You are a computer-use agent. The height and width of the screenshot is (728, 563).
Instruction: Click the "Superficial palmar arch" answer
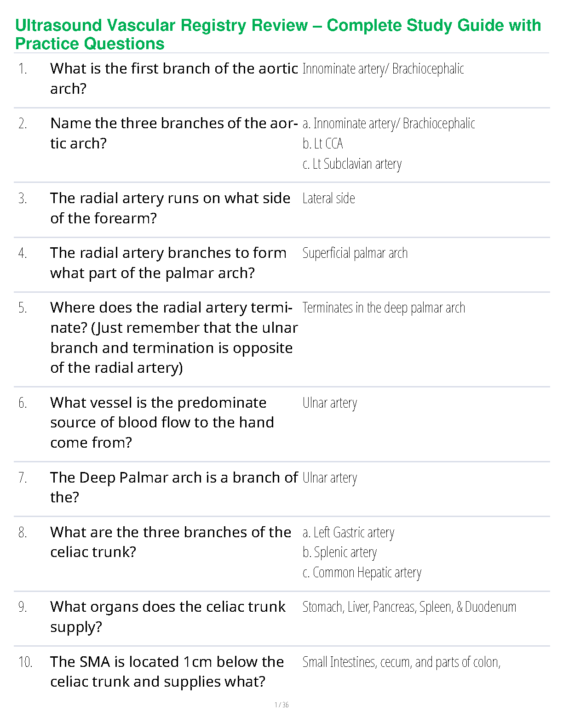click(x=355, y=253)
